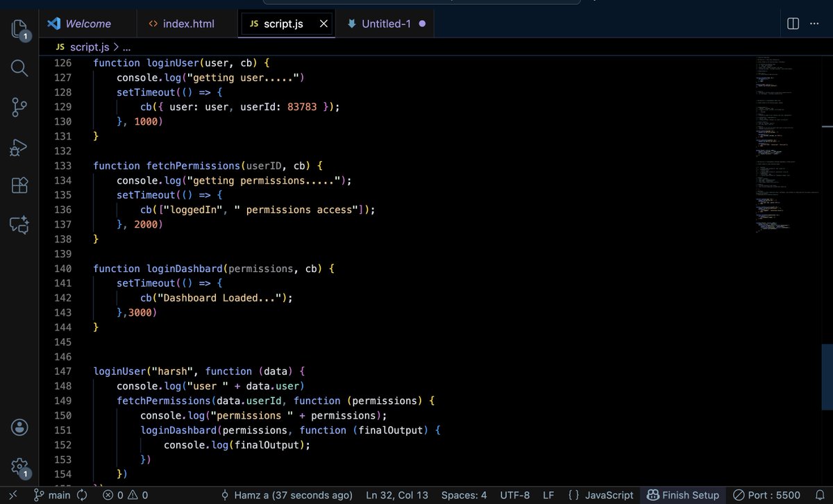Click the Port : 5500 status item

tap(768, 495)
